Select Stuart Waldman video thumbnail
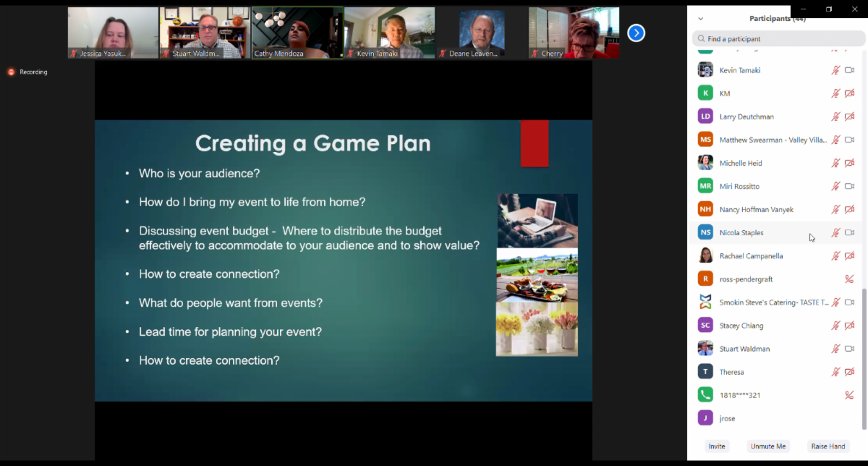This screenshot has width=868, height=466. point(205,33)
